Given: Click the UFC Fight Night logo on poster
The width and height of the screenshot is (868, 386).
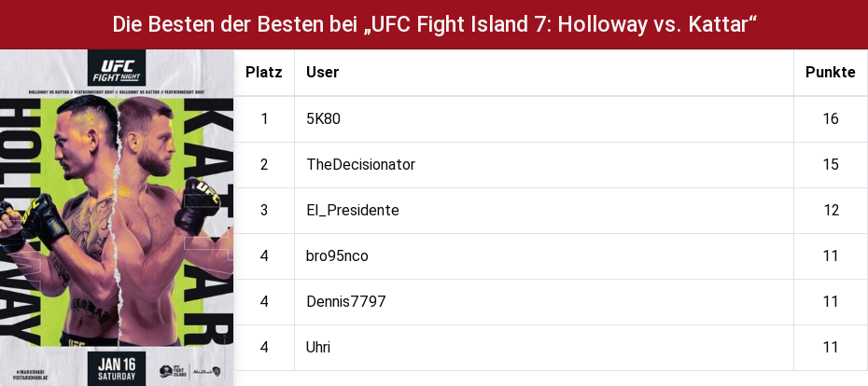Looking at the screenshot, I should pyautogui.click(x=117, y=69).
